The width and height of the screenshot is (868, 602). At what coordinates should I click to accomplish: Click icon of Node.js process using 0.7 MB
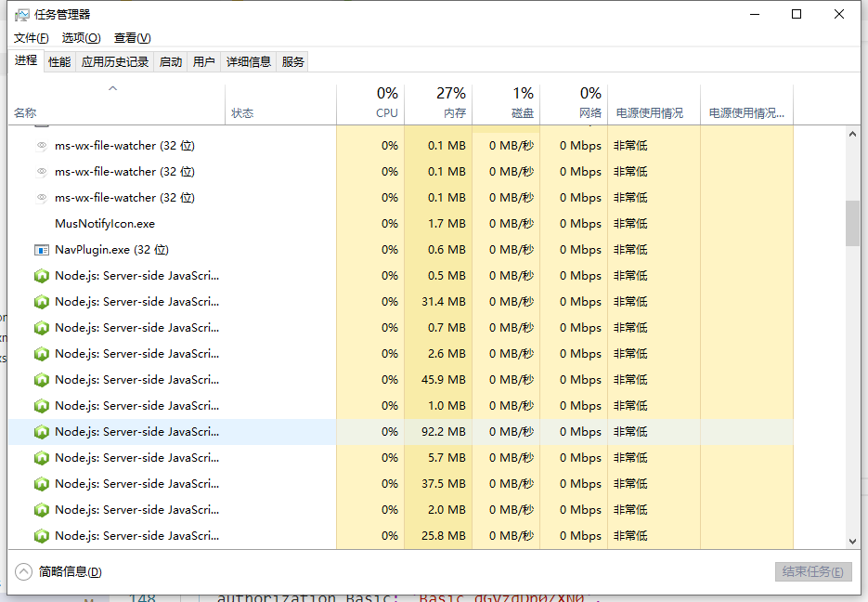42,328
